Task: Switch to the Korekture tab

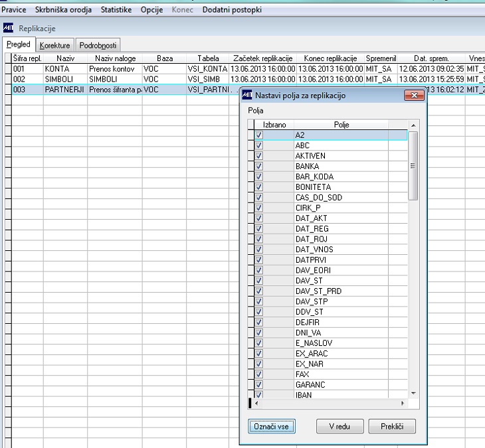Action: 54,45
